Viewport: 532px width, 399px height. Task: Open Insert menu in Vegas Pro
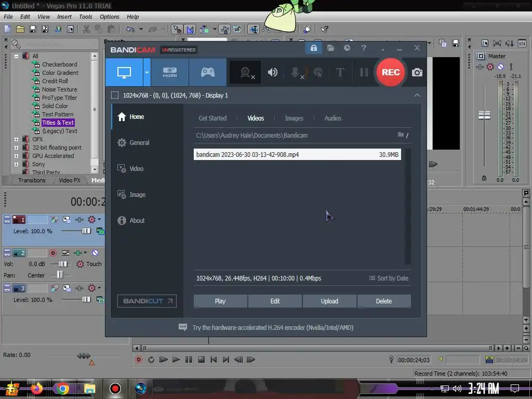pos(64,17)
